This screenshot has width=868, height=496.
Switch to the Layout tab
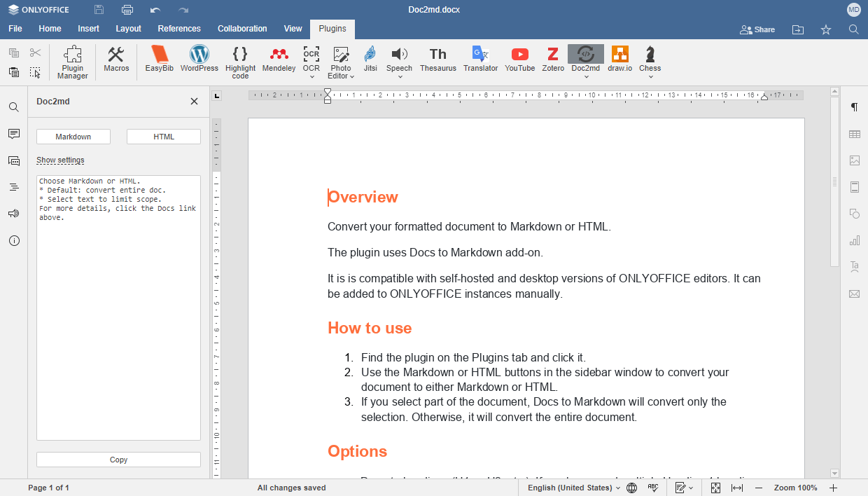[128, 29]
